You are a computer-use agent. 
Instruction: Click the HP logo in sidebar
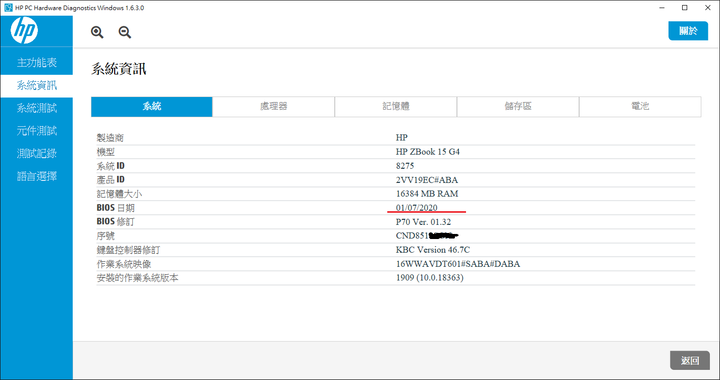point(24,31)
